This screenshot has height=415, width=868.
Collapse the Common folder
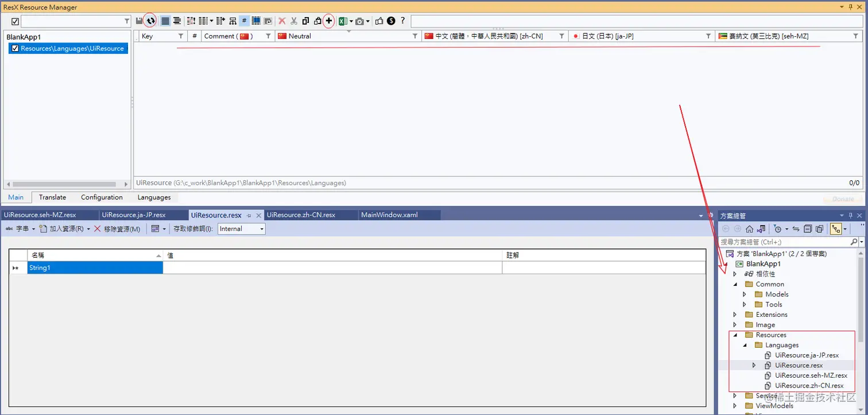735,284
